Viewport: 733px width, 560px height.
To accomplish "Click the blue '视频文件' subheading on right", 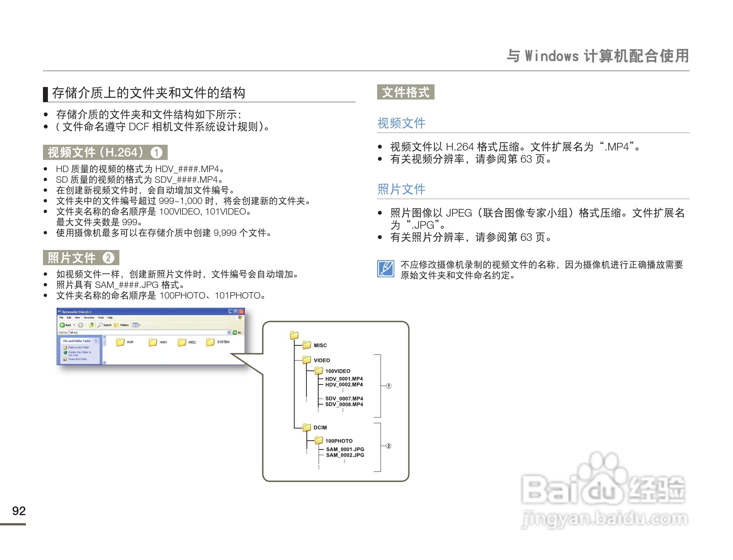I will pos(401,123).
